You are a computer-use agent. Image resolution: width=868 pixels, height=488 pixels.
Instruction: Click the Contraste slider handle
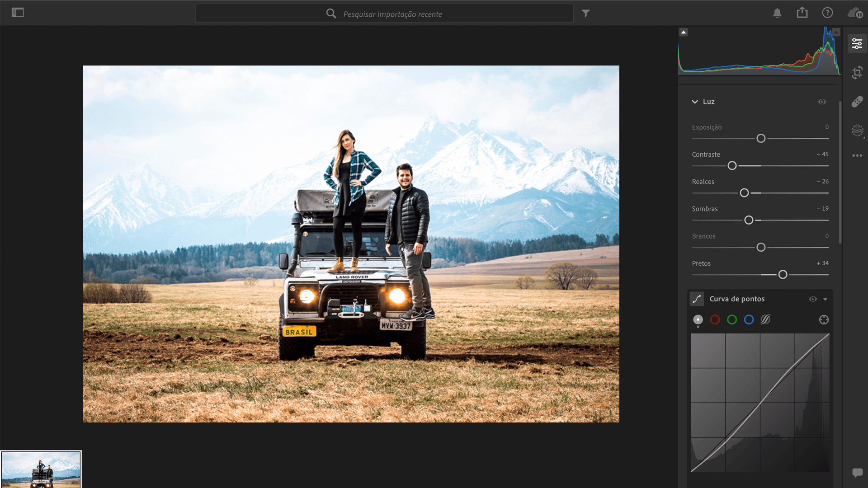coord(732,166)
